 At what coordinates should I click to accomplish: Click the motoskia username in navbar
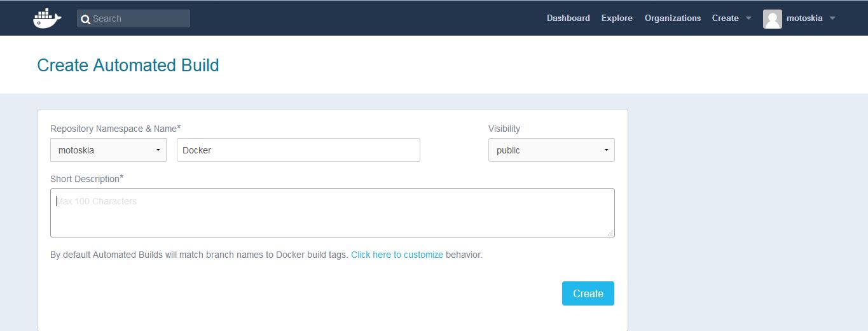pos(804,18)
